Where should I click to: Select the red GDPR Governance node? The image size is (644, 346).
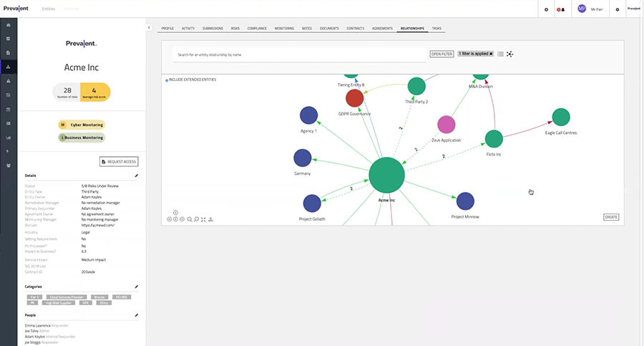[x=354, y=98]
